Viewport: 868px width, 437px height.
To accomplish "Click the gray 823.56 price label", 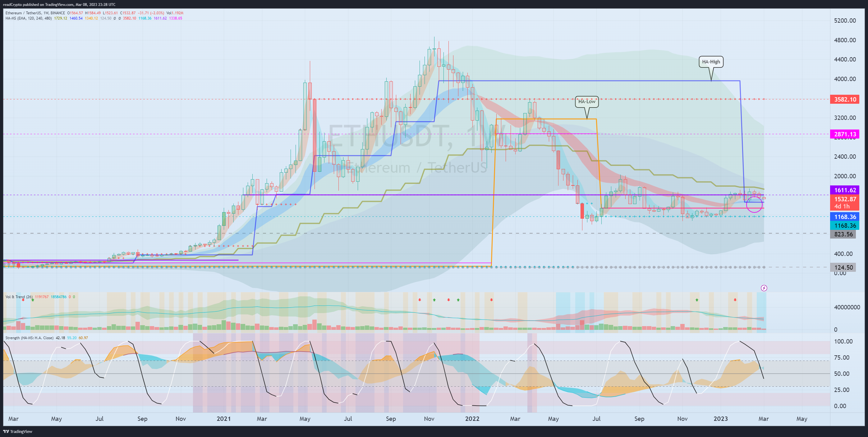I will (x=843, y=234).
